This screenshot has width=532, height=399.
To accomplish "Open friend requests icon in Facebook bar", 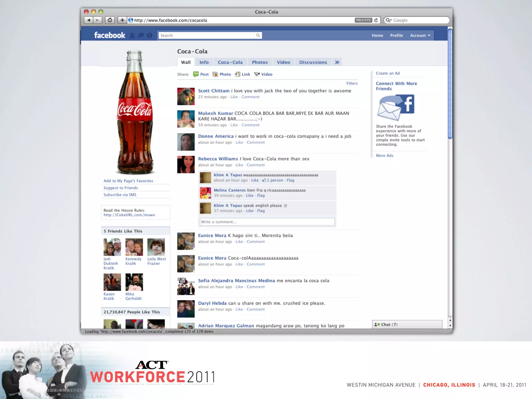I will coord(132,35).
